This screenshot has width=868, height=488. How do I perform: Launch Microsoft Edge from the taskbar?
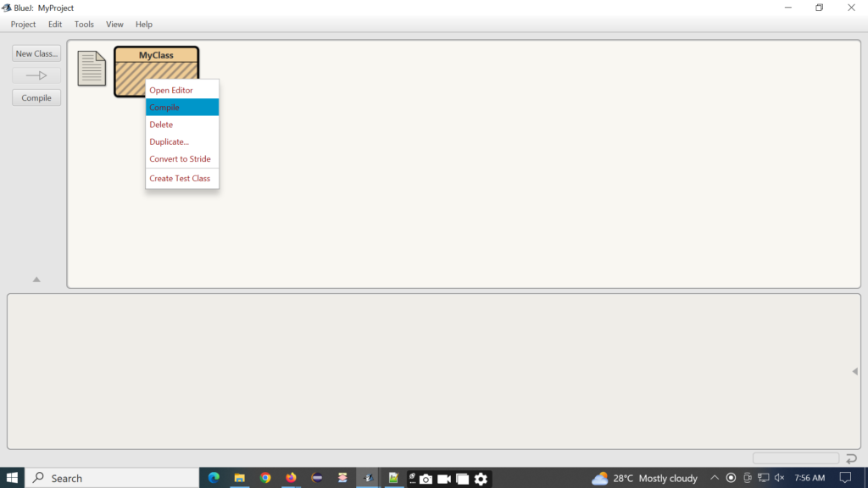tap(214, 478)
